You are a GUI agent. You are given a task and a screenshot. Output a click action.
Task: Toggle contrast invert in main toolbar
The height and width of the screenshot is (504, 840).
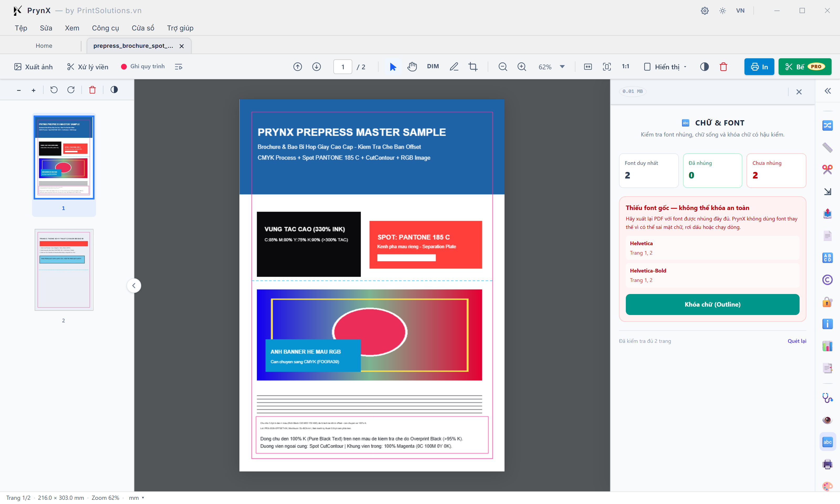(x=705, y=67)
